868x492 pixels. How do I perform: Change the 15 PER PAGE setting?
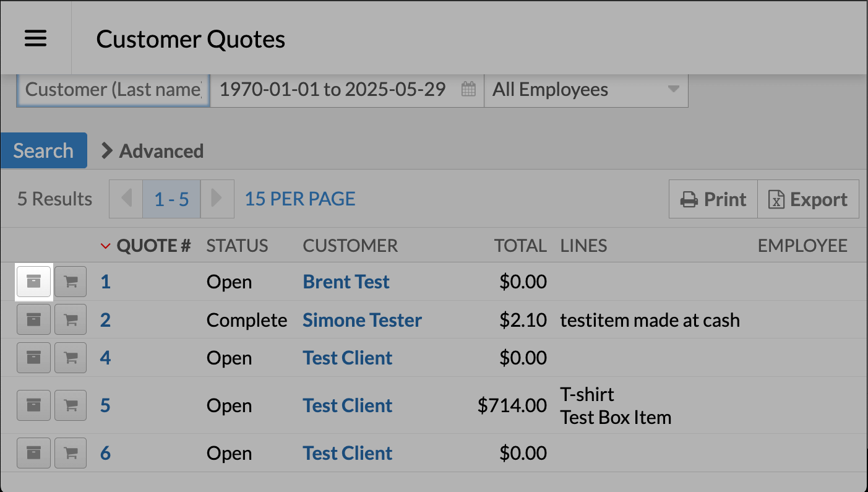pyautogui.click(x=300, y=199)
